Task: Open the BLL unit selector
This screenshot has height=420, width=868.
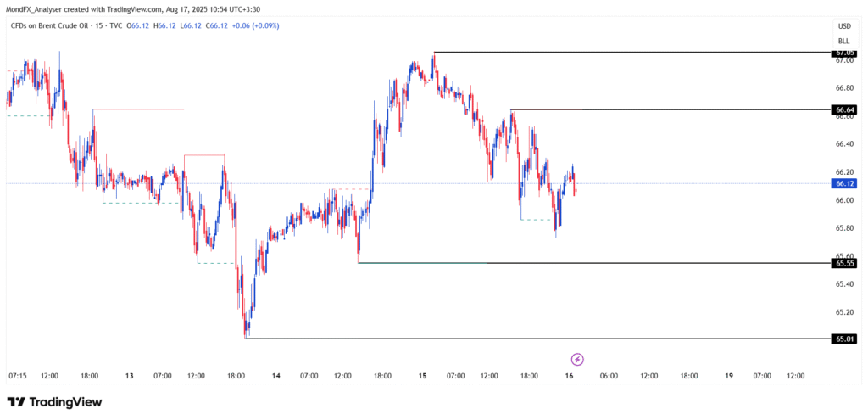Action: [843, 41]
